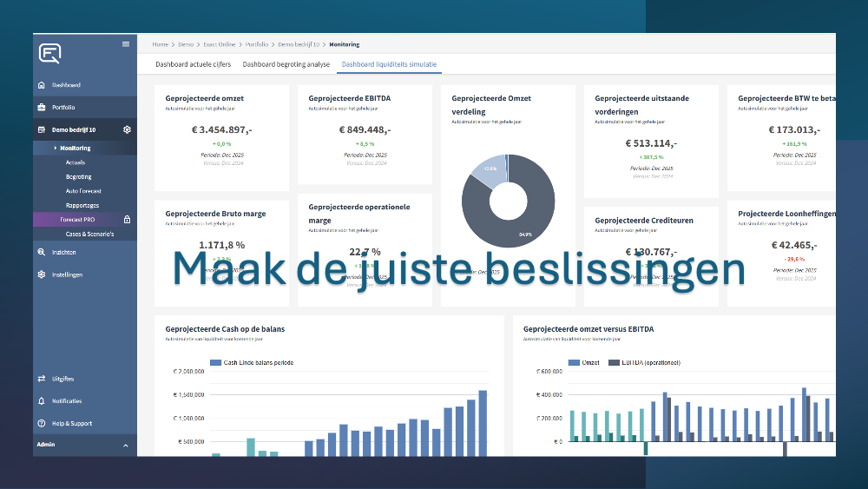This screenshot has height=489, width=868.
Task: Click the Help & Support question mark icon
Action: coord(41,424)
